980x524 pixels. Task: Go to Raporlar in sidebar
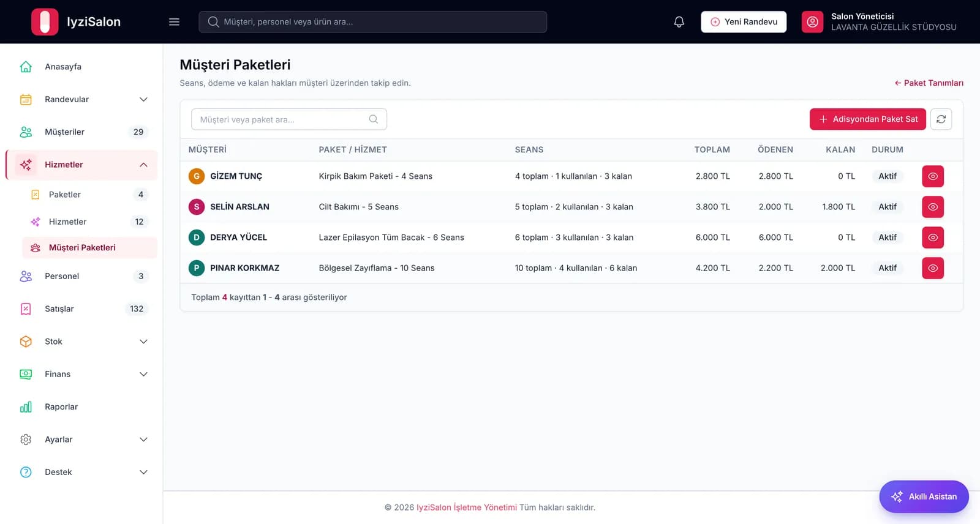tap(81, 407)
